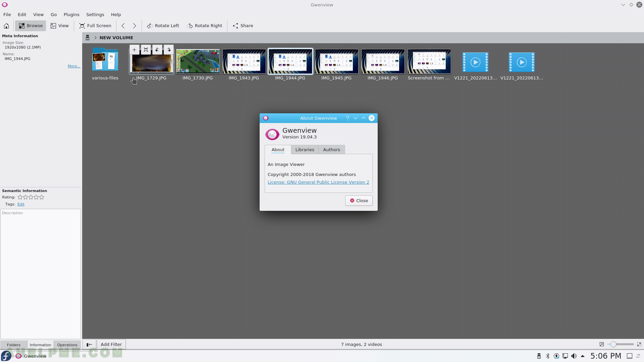Close the About Gwenview dialog

[359, 200]
